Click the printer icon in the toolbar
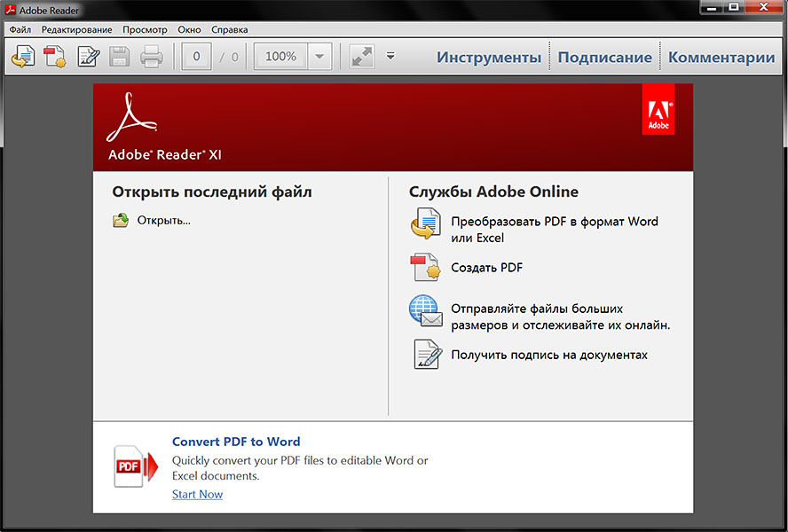Screen dimensions: 788x532 click(151, 57)
